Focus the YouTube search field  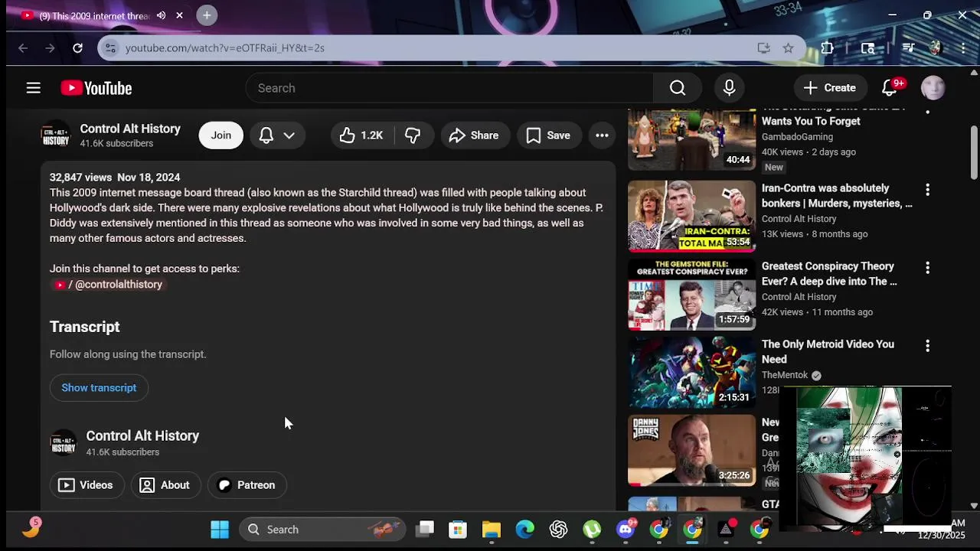coord(449,88)
